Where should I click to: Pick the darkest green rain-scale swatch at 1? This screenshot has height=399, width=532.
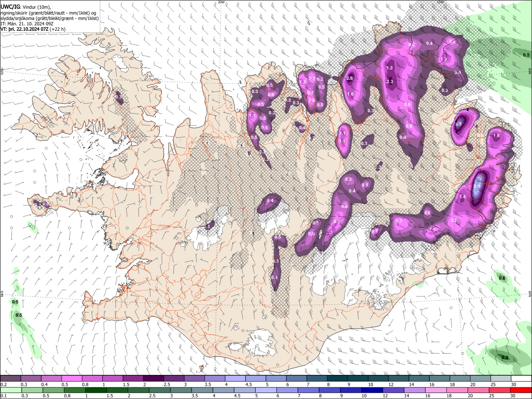tap(96, 390)
